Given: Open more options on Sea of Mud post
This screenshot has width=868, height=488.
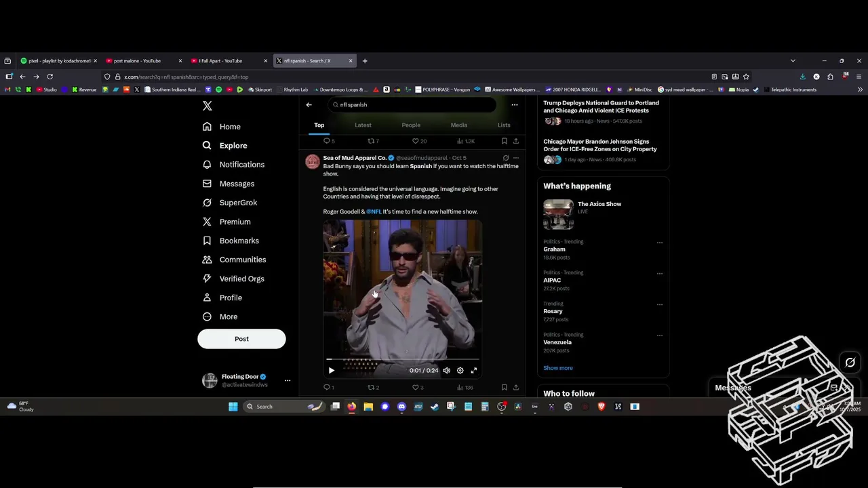Looking at the screenshot, I should point(516,158).
